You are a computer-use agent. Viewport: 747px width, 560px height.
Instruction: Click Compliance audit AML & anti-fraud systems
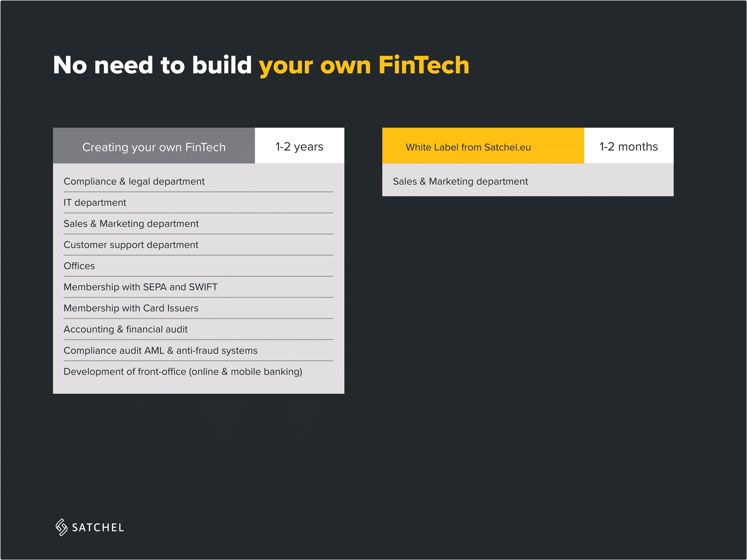160,351
